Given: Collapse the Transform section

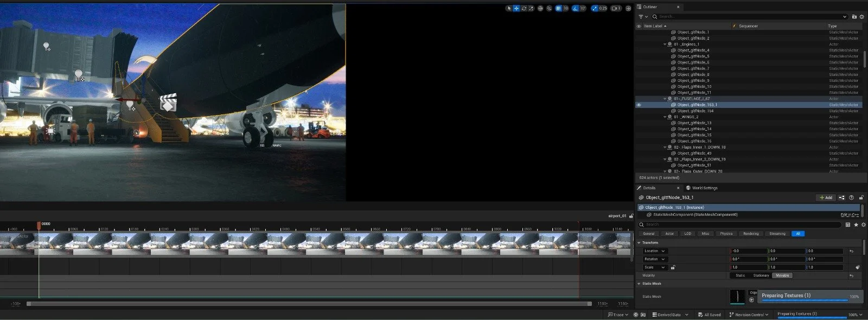Looking at the screenshot, I should click(x=639, y=243).
